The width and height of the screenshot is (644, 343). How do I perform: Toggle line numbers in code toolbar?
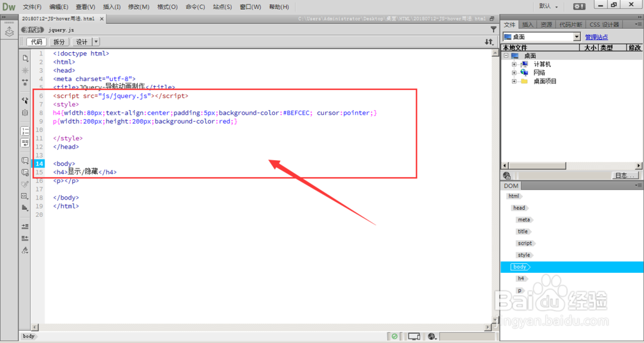coord(25,131)
